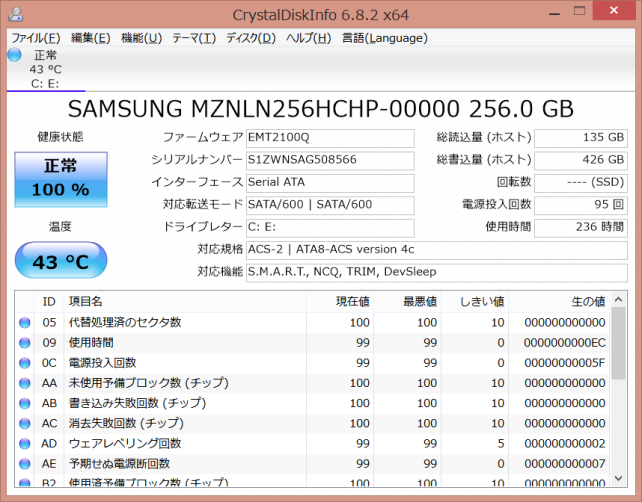The image size is (642, 502).
Task: Click status icon for attribute 09
Action: coord(25,343)
